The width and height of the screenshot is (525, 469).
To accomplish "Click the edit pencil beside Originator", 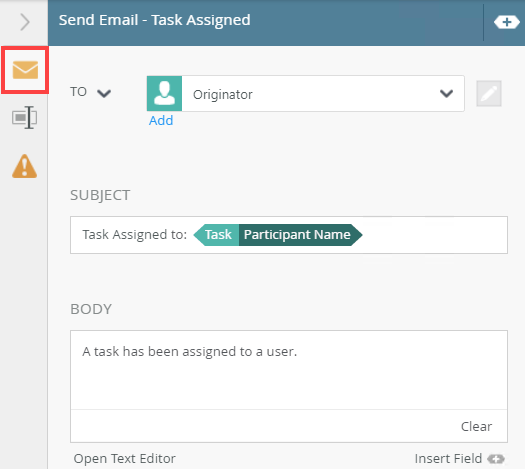I will (x=489, y=93).
